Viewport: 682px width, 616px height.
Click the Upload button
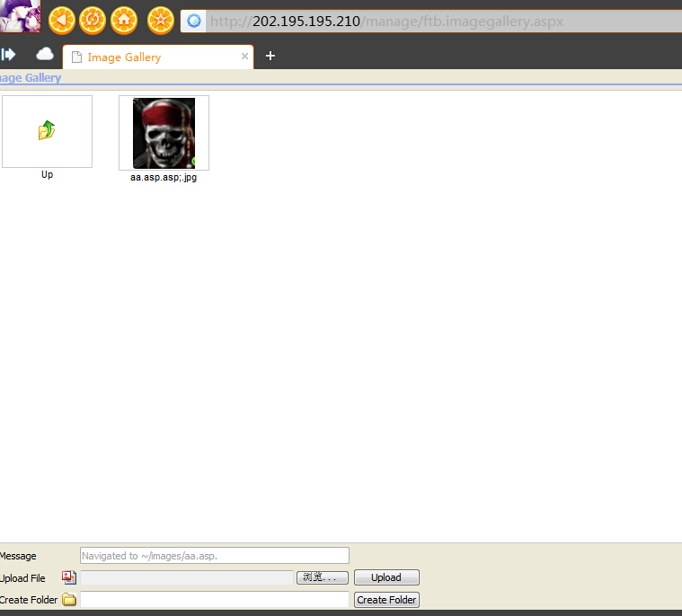coord(386,577)
